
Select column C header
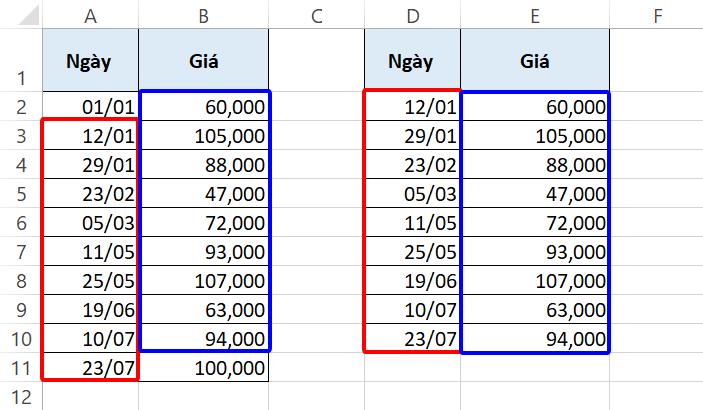[x=317, y=14]
